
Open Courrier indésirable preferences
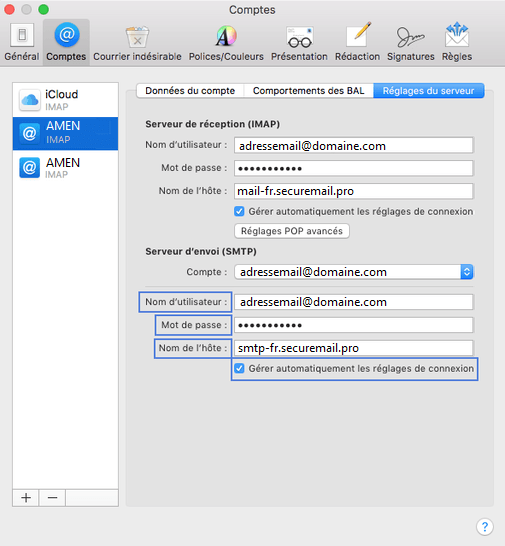137,42
